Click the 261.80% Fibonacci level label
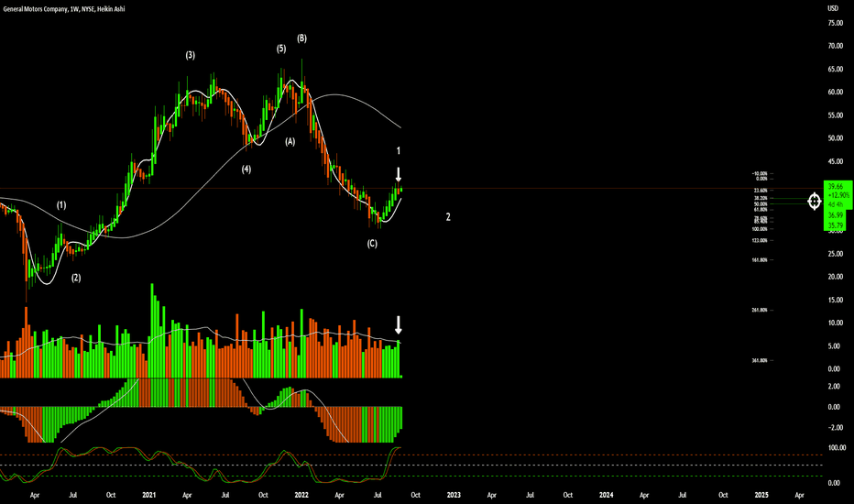 click(760, 310)
